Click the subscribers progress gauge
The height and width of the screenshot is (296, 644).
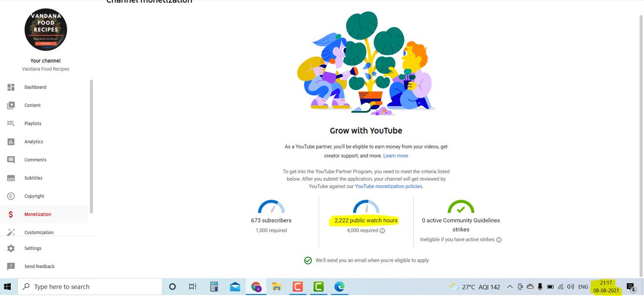click(x=272, y=206)
